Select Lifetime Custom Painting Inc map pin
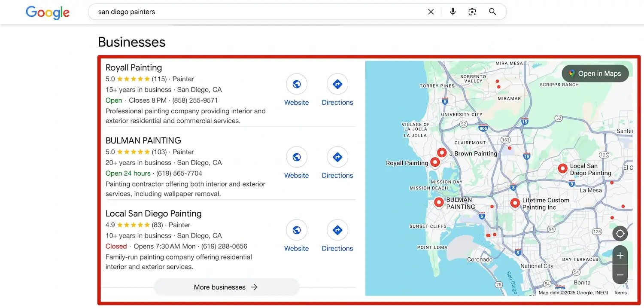The width and height of the screenshot is (644, 308). [x=515, y=203]
